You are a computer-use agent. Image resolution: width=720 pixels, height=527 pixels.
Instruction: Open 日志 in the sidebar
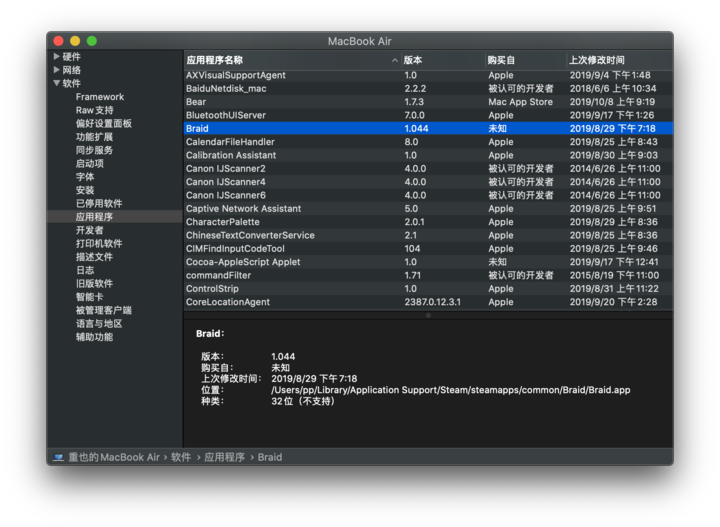tap(85, 270)
